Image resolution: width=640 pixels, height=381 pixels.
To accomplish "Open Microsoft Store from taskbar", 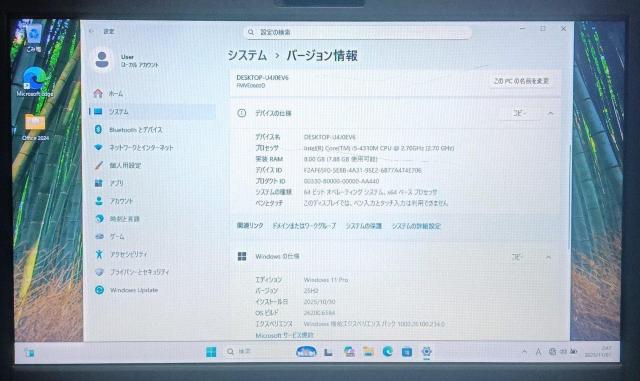I will click(x=407, y=352).
